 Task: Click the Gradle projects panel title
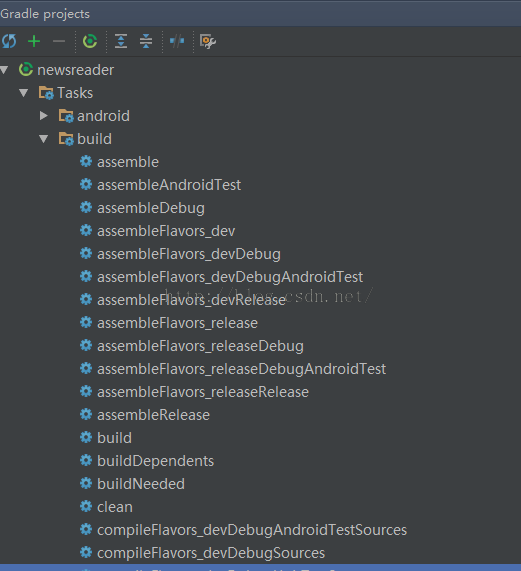pos(45,14)
